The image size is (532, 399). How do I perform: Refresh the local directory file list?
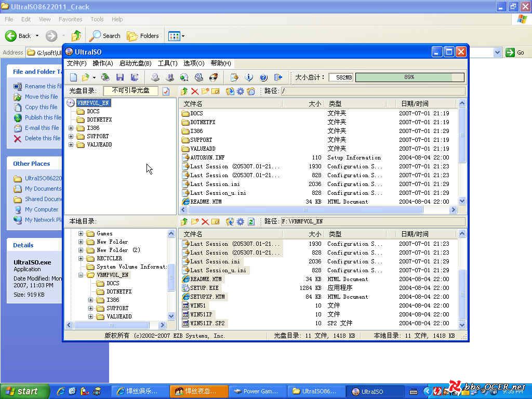pyautogui.click(x=251, y=221)
